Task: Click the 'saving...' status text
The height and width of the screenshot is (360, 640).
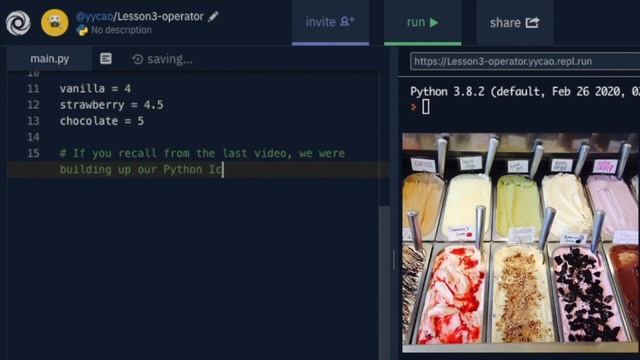Action: coord(170,59)
